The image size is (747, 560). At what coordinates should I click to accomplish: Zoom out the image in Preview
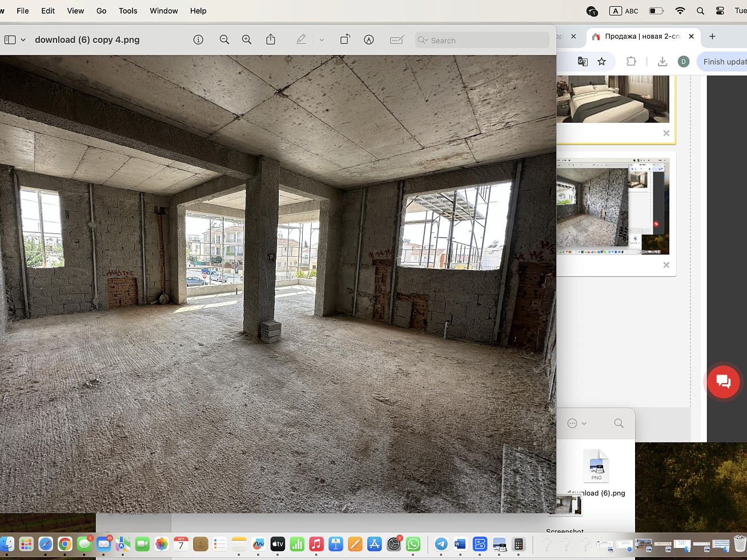224,39
